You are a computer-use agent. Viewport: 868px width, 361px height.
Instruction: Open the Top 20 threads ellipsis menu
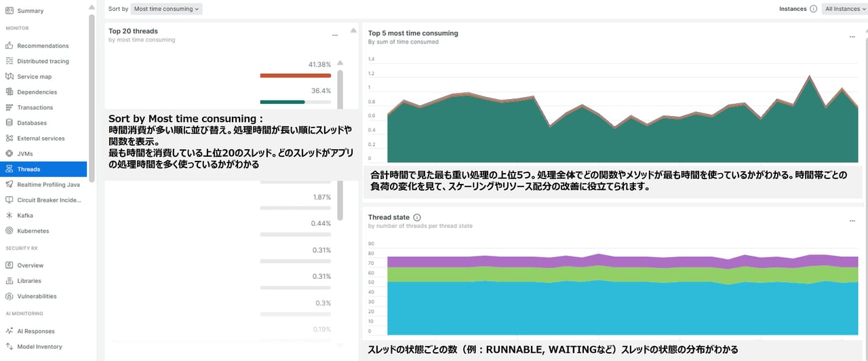(335, 35)
